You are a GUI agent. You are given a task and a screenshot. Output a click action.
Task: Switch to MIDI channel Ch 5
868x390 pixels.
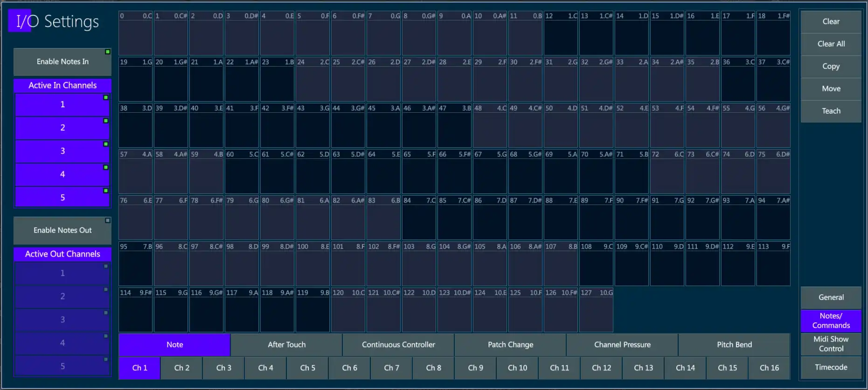pos(307,368)
